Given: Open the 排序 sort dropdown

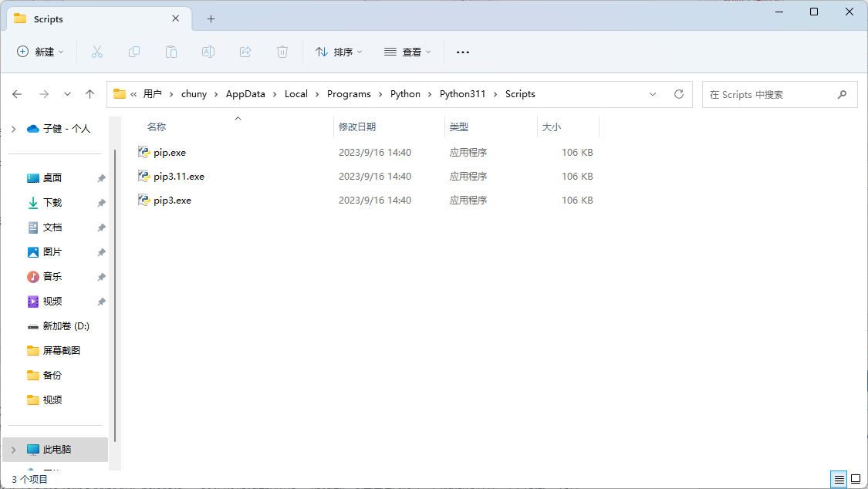Looking at the screenshot, I should pyautogui.click(x=339, y=52).
